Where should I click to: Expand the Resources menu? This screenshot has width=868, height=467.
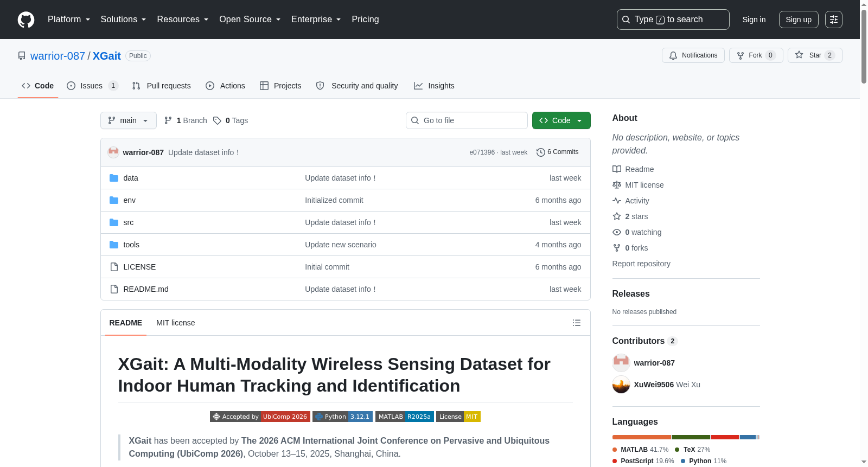coord(183,20)
